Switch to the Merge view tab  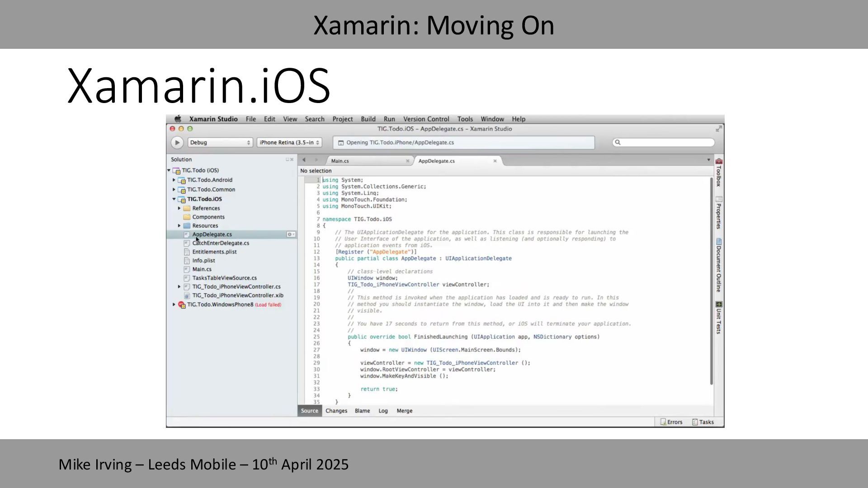click(404, 411)
